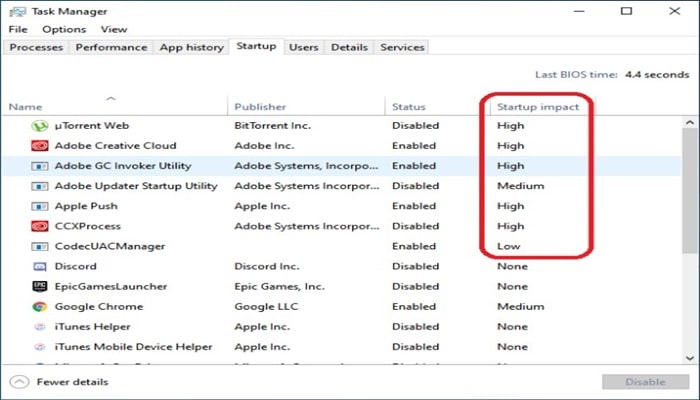Switch to the Performance tab

111,47
